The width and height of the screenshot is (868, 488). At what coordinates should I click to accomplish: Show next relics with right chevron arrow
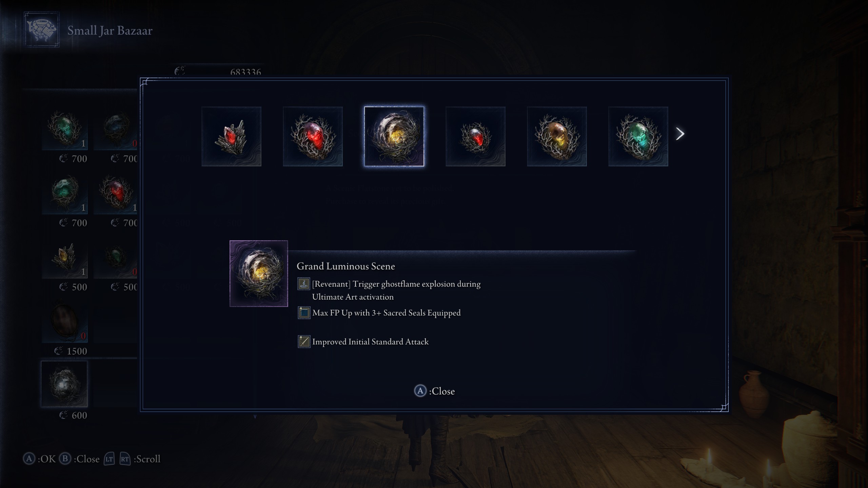tap(680, 134)
